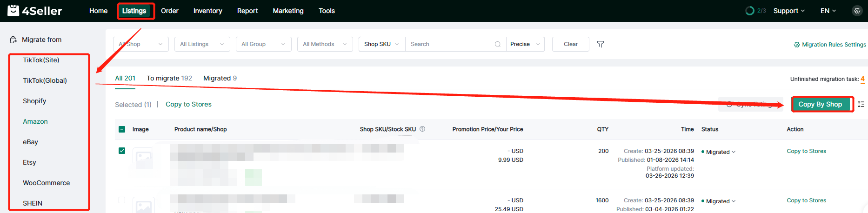Click the Search input field

click(449, 44)
